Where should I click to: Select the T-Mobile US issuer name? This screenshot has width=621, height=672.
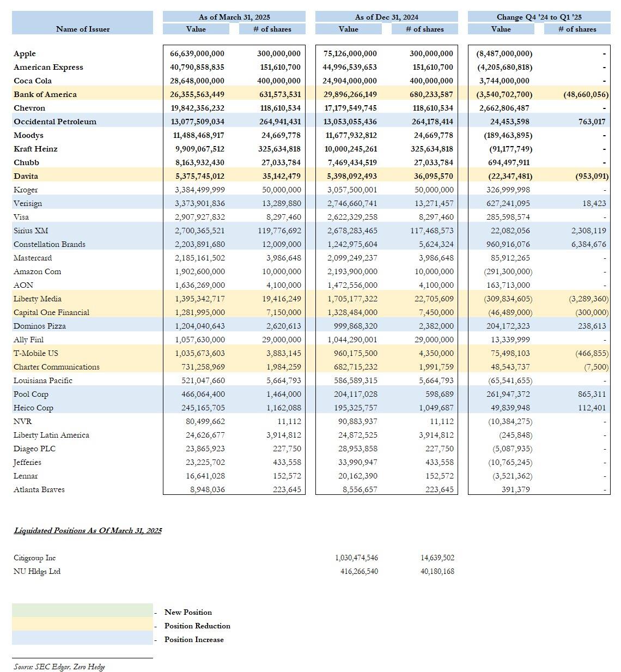[36, 353]
